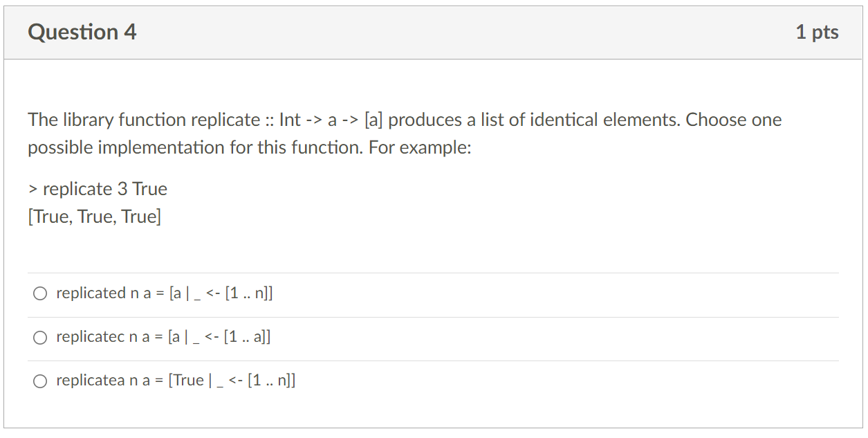Choose the replicatec implementation option
The height and width of the screenshot is (438, 868).
[x=40, y=337]
